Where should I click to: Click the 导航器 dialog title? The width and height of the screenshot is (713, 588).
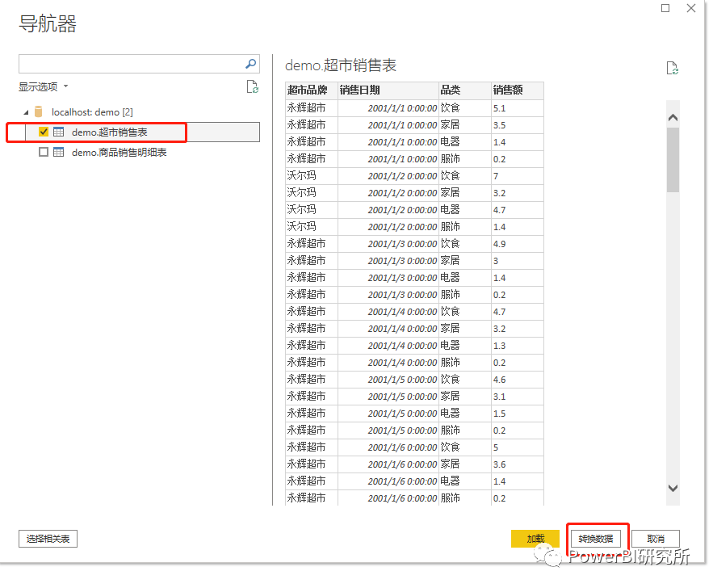coord(48,23)
